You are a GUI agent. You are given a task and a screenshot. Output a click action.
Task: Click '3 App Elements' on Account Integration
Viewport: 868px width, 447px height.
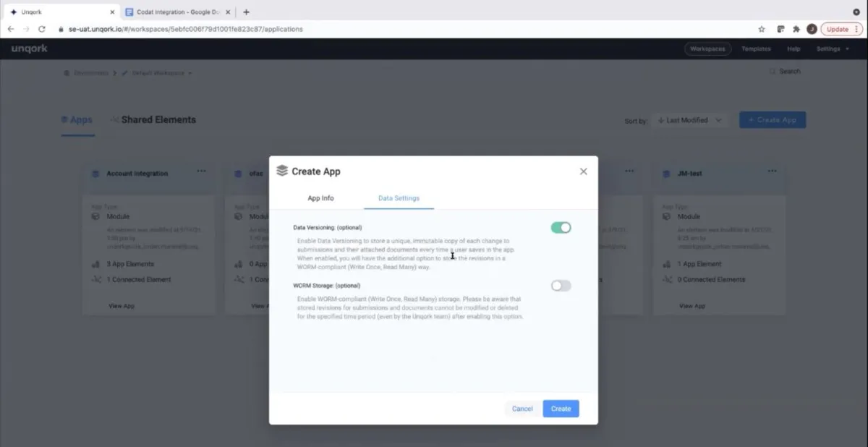(130, 264)
